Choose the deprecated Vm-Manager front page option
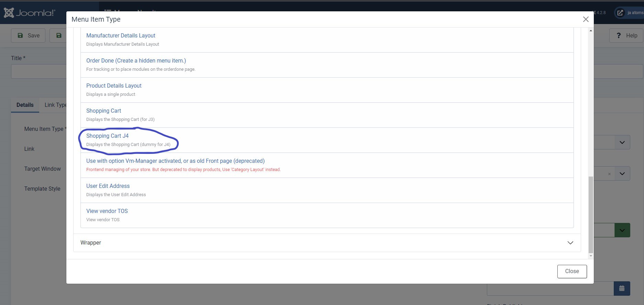Viewport: 644px width, 305px height. coord(175,161)
